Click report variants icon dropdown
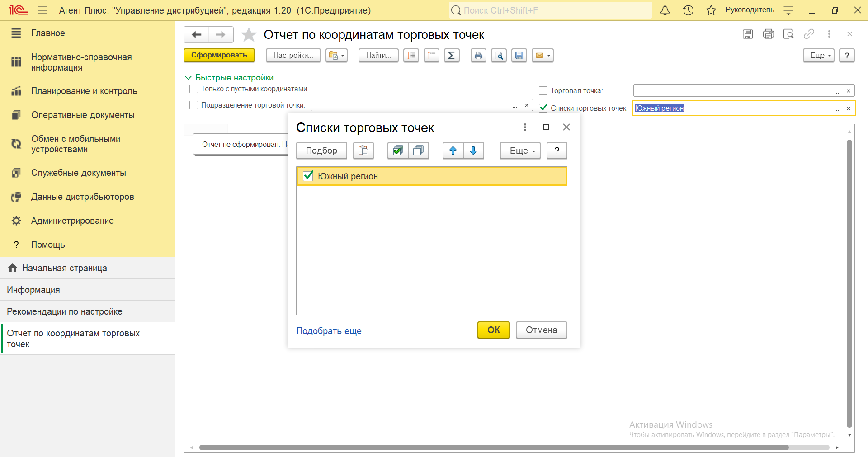This screenshot has width=868, height=457. coord(336,55)
